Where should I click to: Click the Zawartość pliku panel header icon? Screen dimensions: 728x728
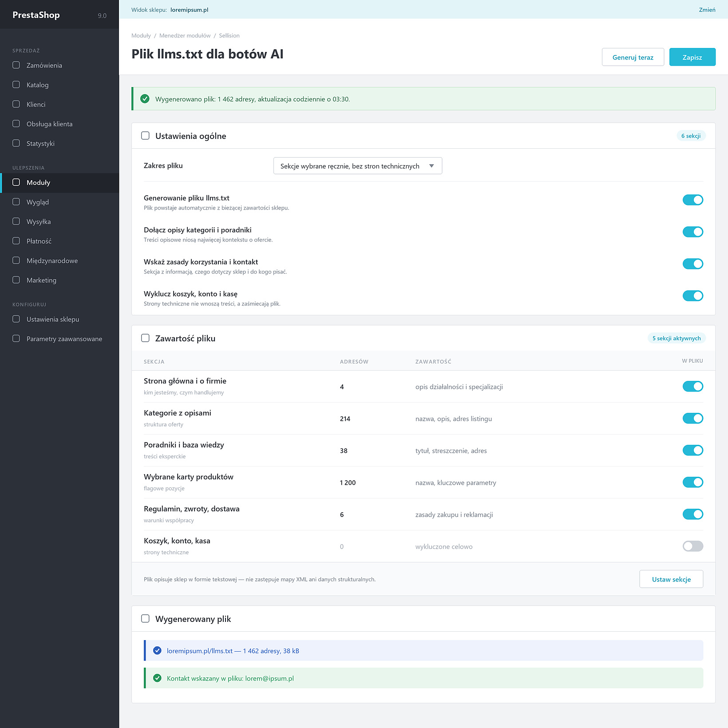pyautogui.click(x=145, y=338)
